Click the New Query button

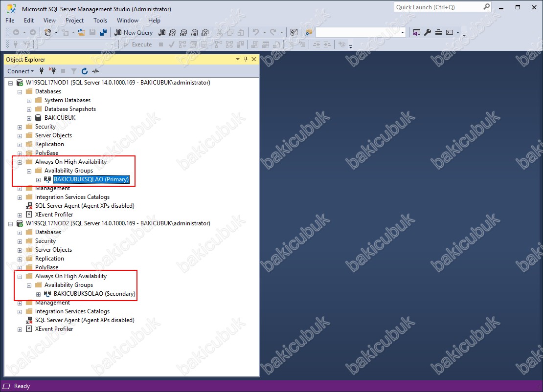pyautogui.click(x=134, y=33)
